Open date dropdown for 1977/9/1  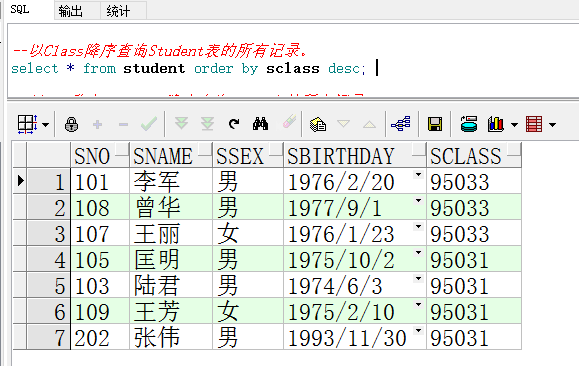(418, 201)
